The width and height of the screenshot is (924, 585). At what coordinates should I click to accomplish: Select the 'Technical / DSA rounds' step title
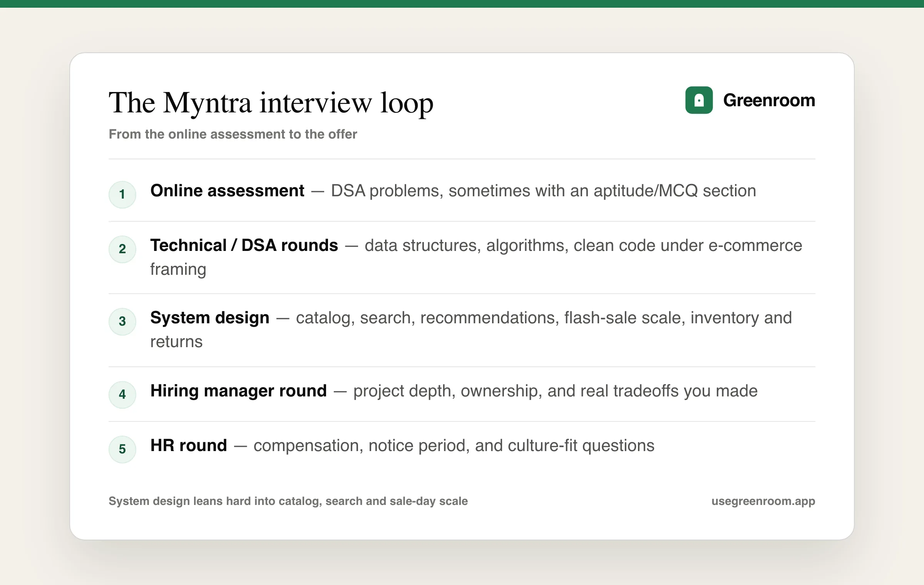244,245
